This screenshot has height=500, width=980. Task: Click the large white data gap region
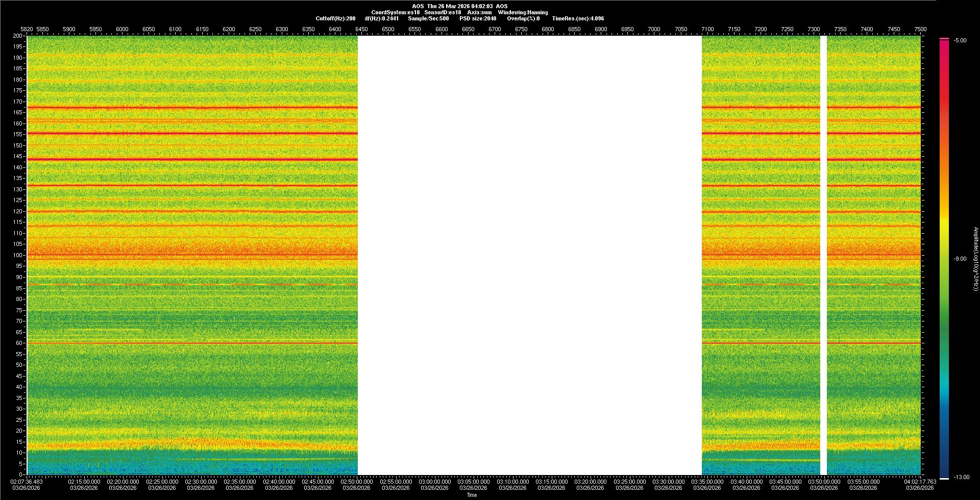529,255
